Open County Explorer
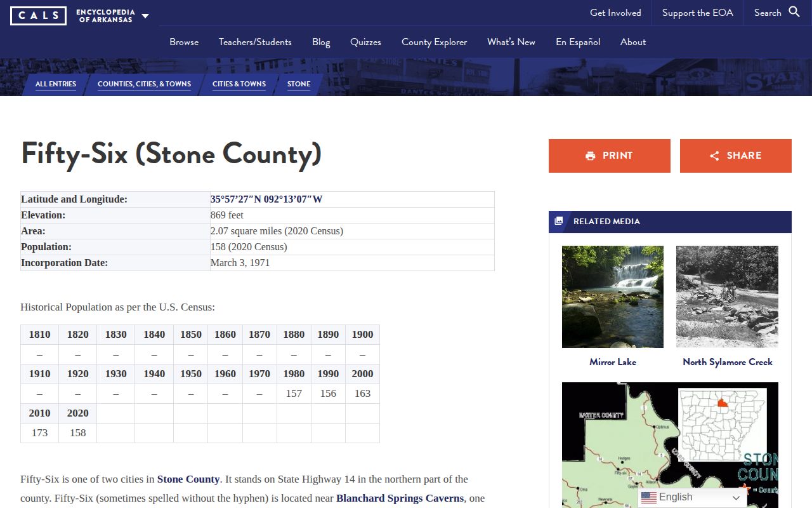 point(434,42)
